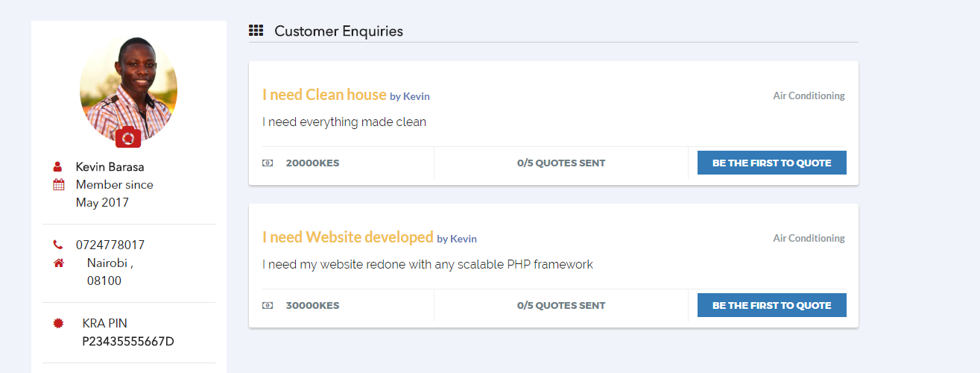Click the phone number 0724778017
The height and width of the screenshot is (373, 980).
(110, 245)
